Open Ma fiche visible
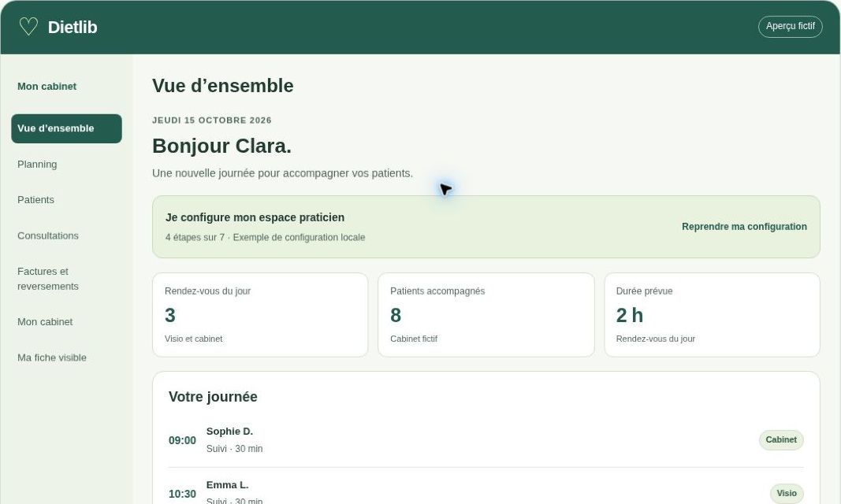This screenshot has width=841, height=504. [51, 358]
